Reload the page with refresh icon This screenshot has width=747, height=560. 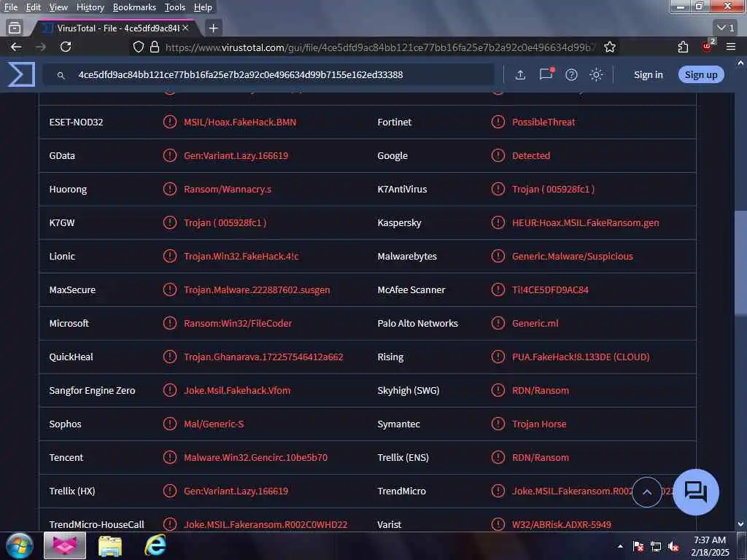click(x=66, y=47)
